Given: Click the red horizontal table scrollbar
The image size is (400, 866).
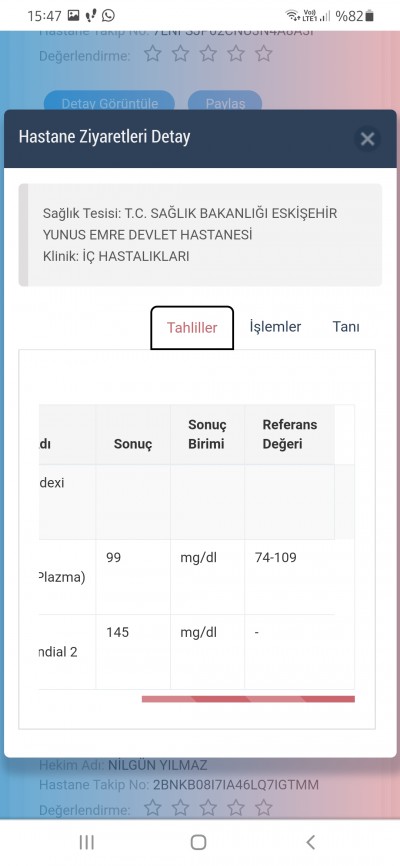Looking at the screenshot, I should [248, 699].
